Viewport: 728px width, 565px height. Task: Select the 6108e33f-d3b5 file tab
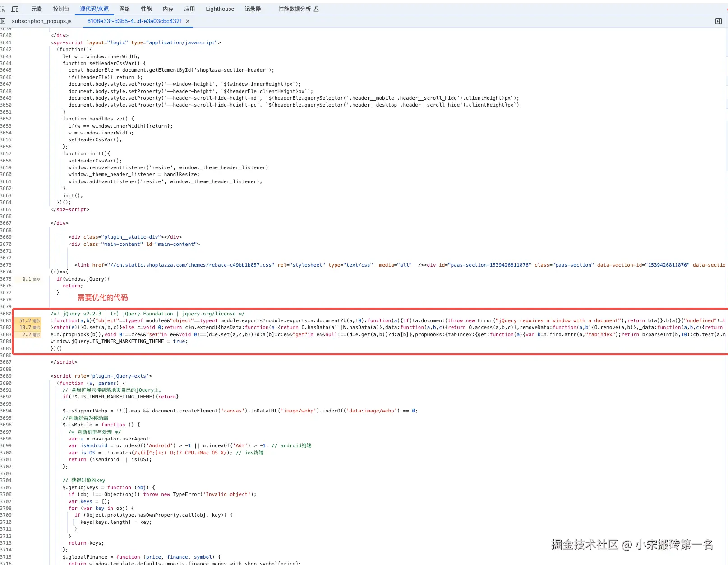(x=134, y=21)
